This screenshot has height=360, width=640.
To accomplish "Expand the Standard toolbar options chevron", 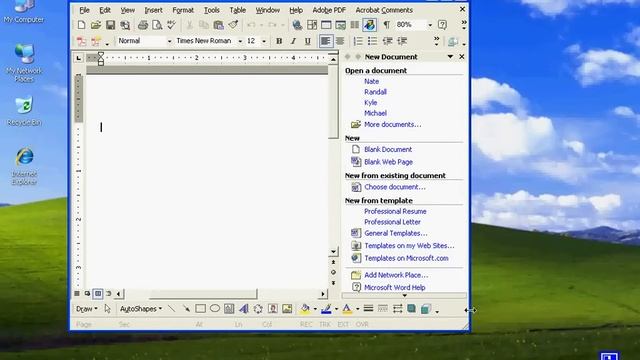I will [464, 25].
